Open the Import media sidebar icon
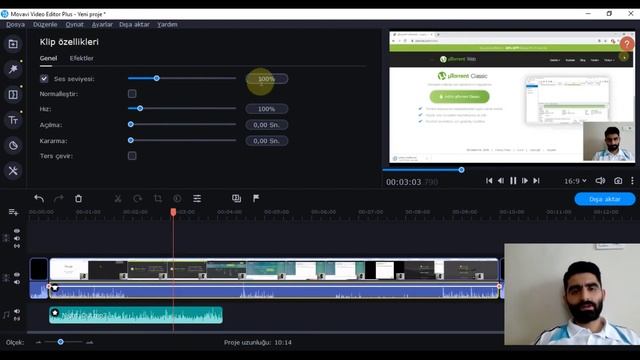 pyautogui.click(x=13, y=44)
